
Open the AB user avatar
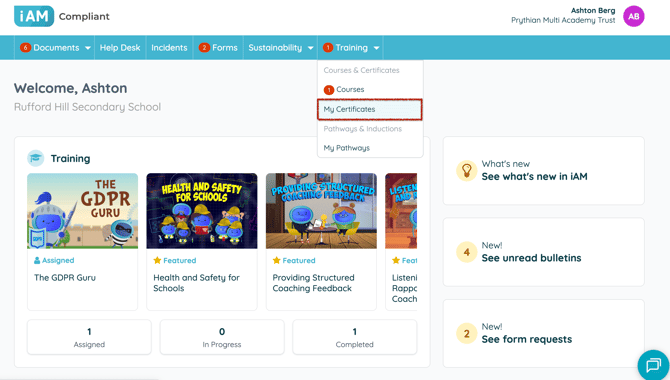point(633,16)
